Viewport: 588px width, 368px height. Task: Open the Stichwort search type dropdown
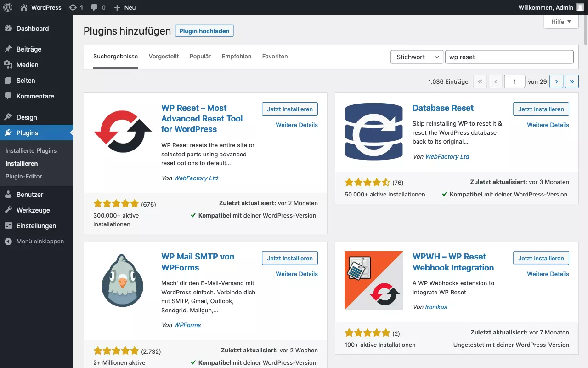tap(417, 57)
